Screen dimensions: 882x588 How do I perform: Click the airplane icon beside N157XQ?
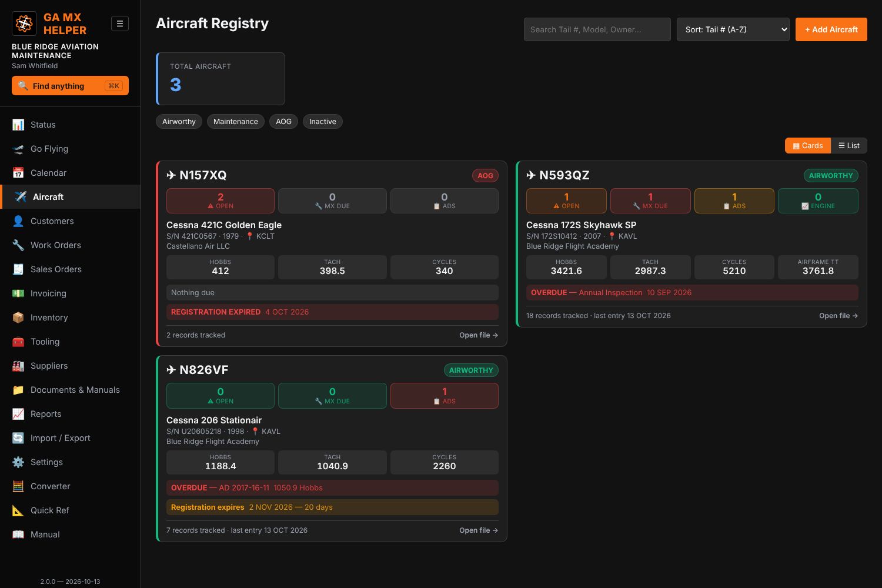[171, 175]
